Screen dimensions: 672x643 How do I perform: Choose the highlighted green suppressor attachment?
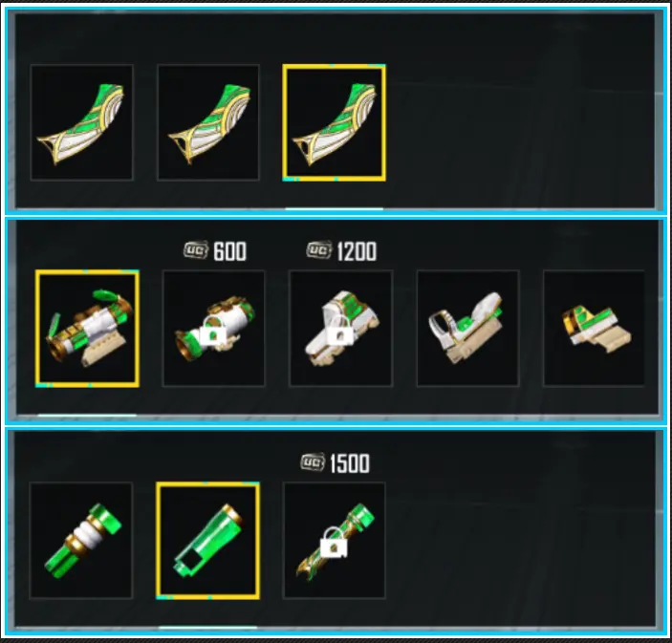pyautogui.click(x=207, y=540)
